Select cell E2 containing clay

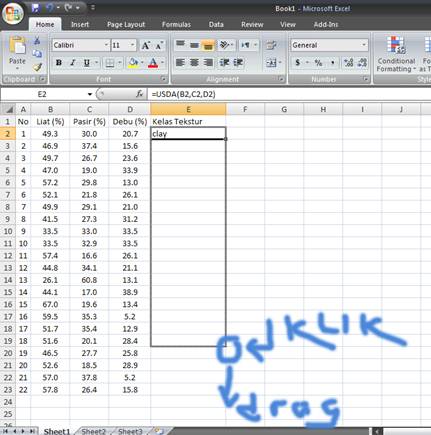tap(188, 134)
